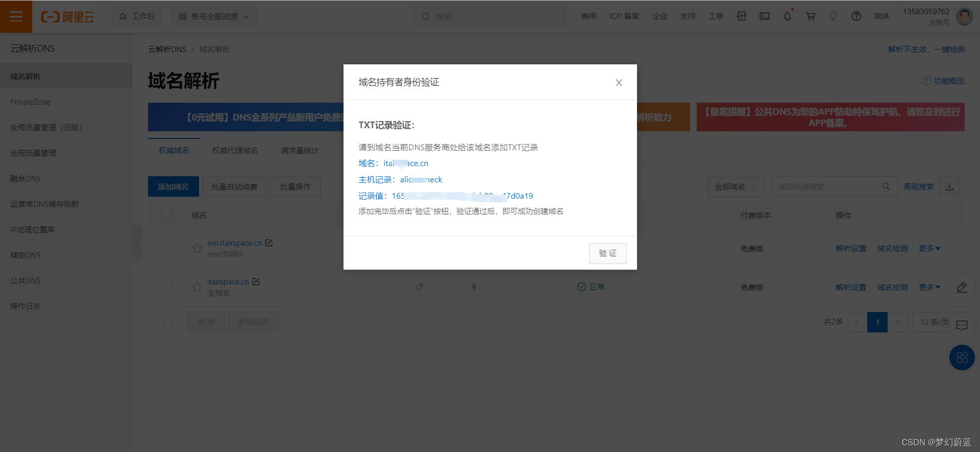Open 解析设置 for svn.itairspace.cn
Screen dimensions: 980x452
(851, 248)
